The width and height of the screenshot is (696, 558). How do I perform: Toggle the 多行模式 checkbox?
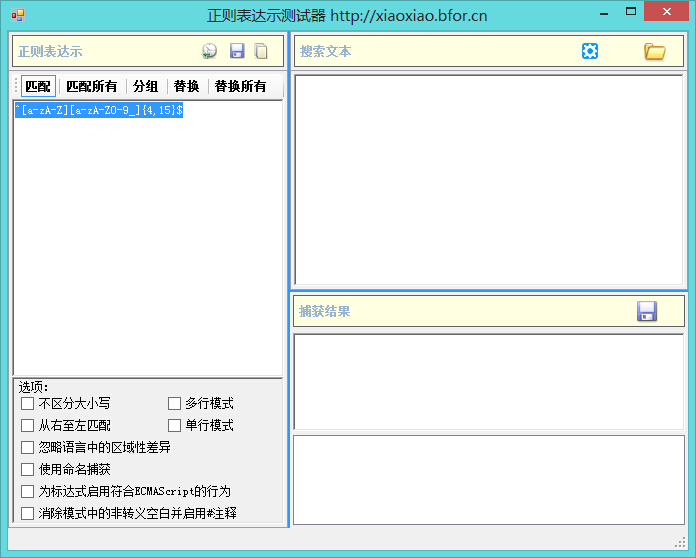pos(174,404)
